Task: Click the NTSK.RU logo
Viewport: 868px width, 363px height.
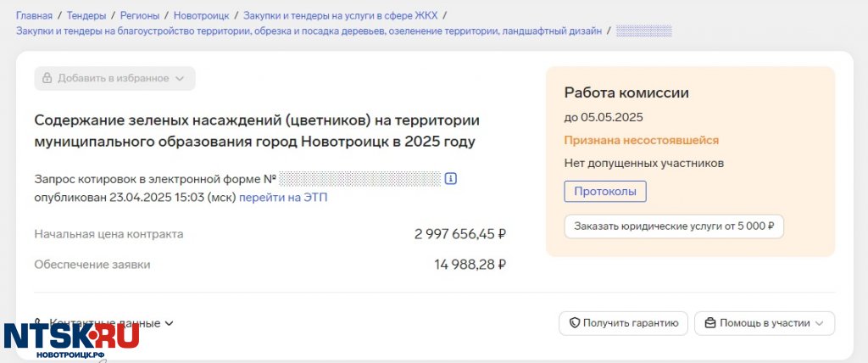Action: tap(71, 338)
